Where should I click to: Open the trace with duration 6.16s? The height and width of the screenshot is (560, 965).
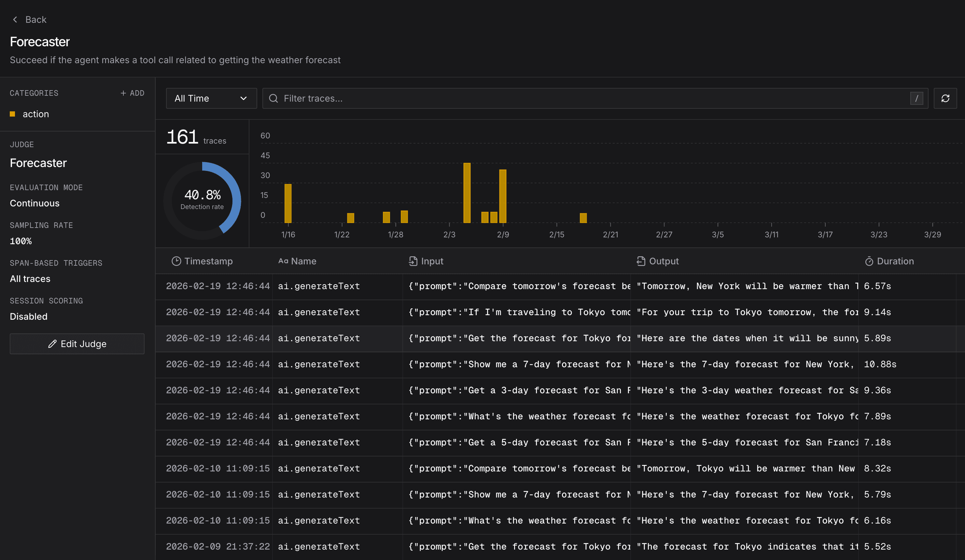pos(560,521)
